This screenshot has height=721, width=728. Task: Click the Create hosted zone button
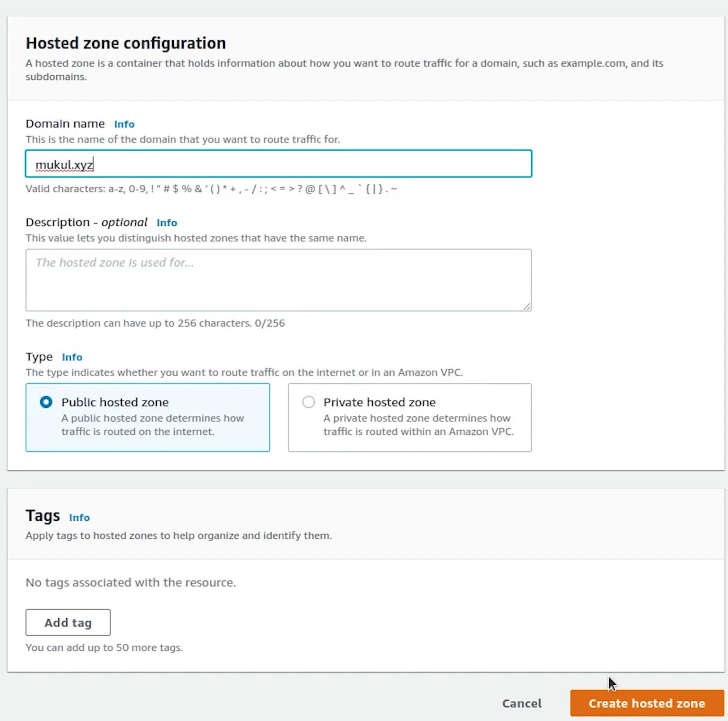(646, 703)
